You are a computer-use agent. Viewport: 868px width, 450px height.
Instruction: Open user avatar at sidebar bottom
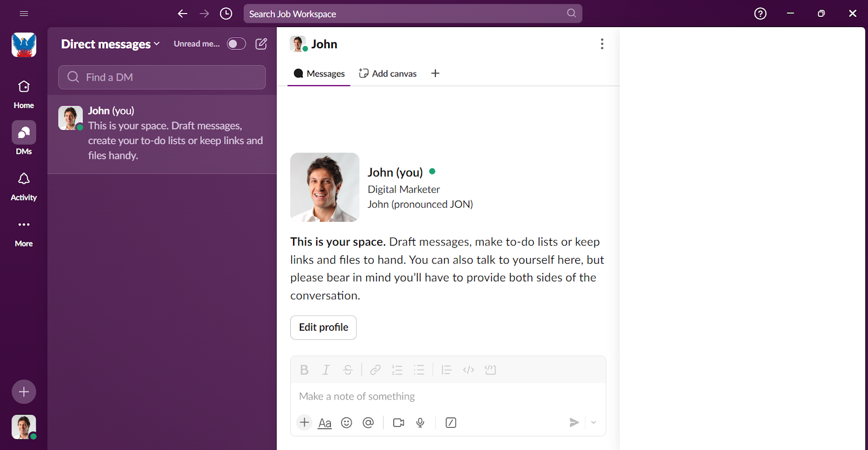24,427
